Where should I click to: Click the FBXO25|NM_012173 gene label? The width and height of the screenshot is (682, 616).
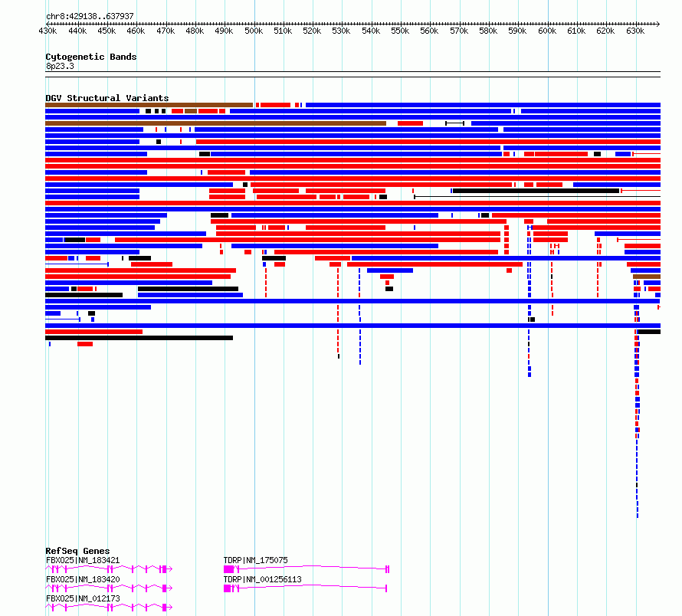(83, 598)
